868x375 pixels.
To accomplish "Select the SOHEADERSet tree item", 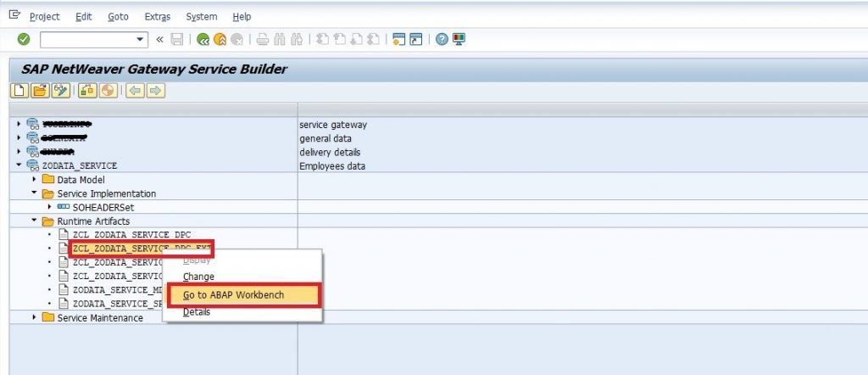I will tap(103, 207).
